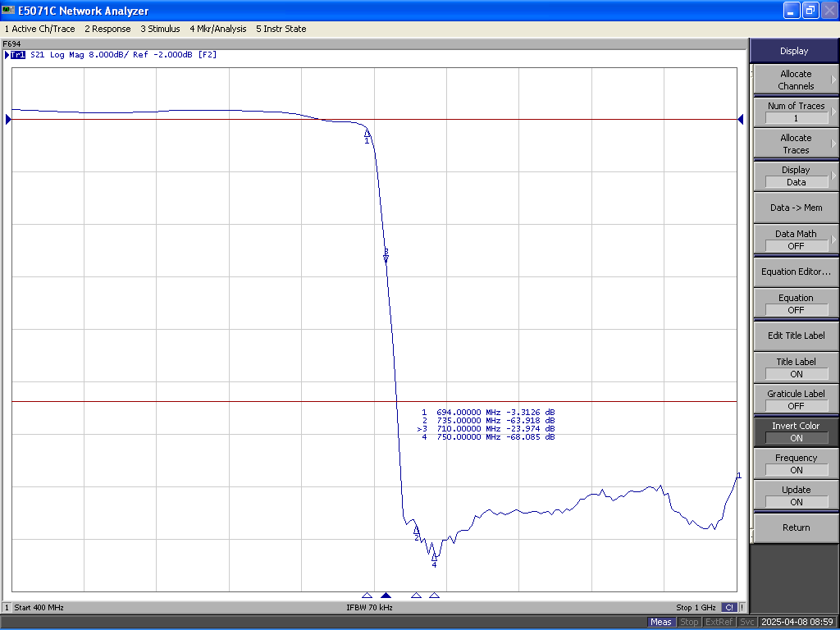
Task: Click the IFBW 70 kHz label
Action: [x=370, y=608]
